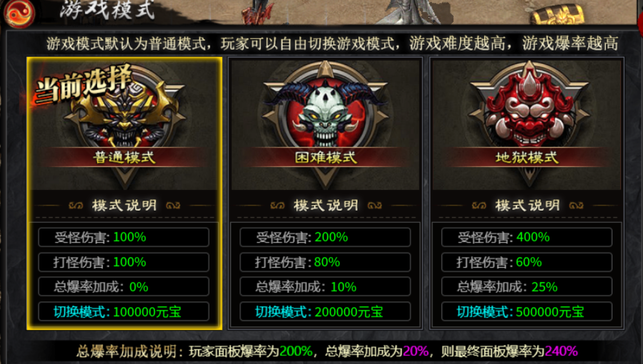Click 模式说明 header under 普通模式
The image size is (643, 364).
[x=124, y=205]
